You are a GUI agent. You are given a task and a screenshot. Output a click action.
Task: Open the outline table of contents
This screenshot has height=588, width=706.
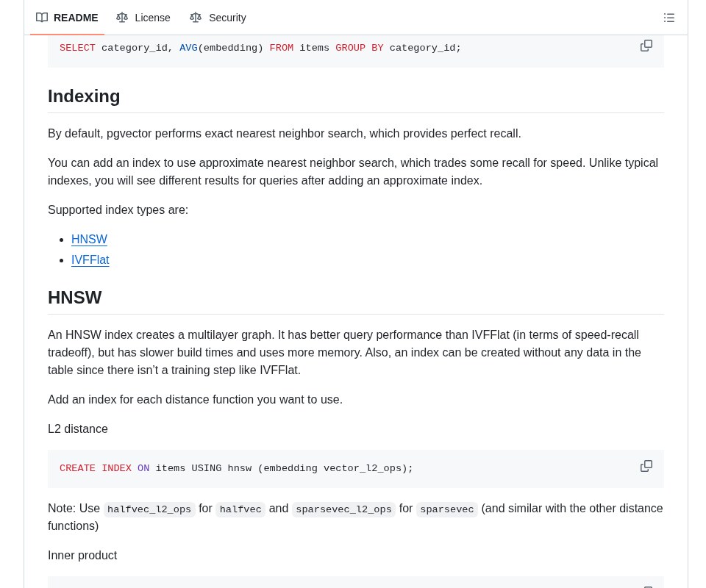[x=669, y=18]
